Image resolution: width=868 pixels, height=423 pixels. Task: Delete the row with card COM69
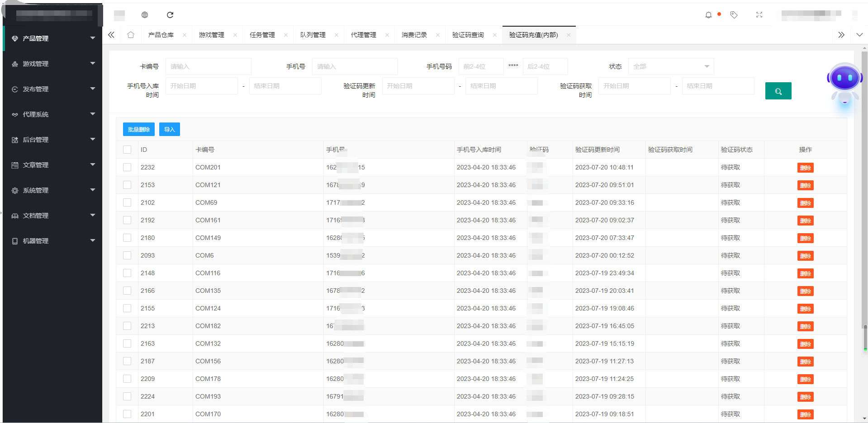click(805, 203)
